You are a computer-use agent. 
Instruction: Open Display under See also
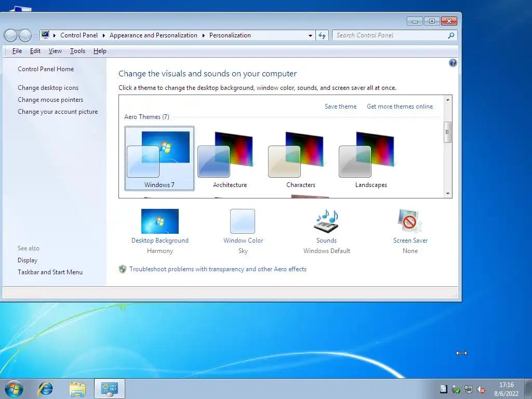coord(28,260)
